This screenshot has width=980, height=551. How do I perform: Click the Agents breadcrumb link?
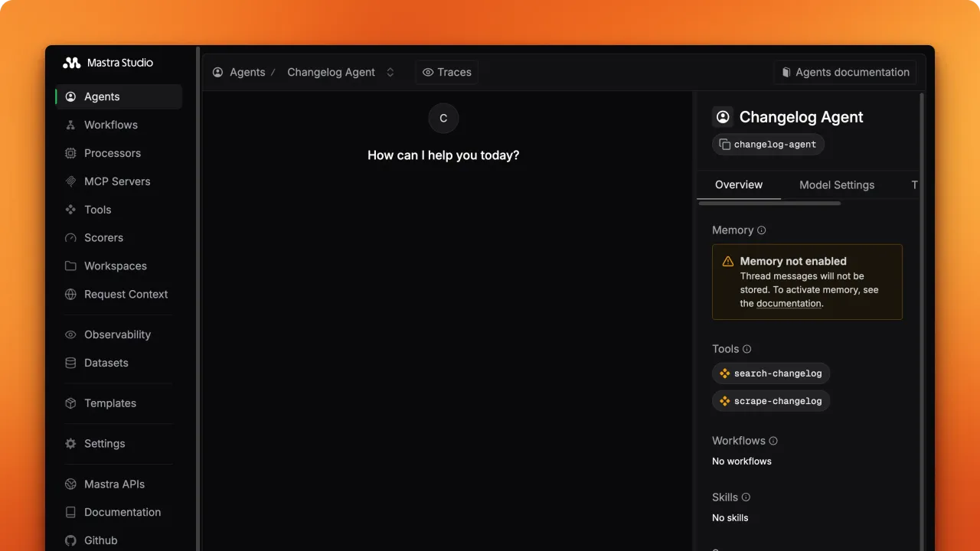[239, 72]
